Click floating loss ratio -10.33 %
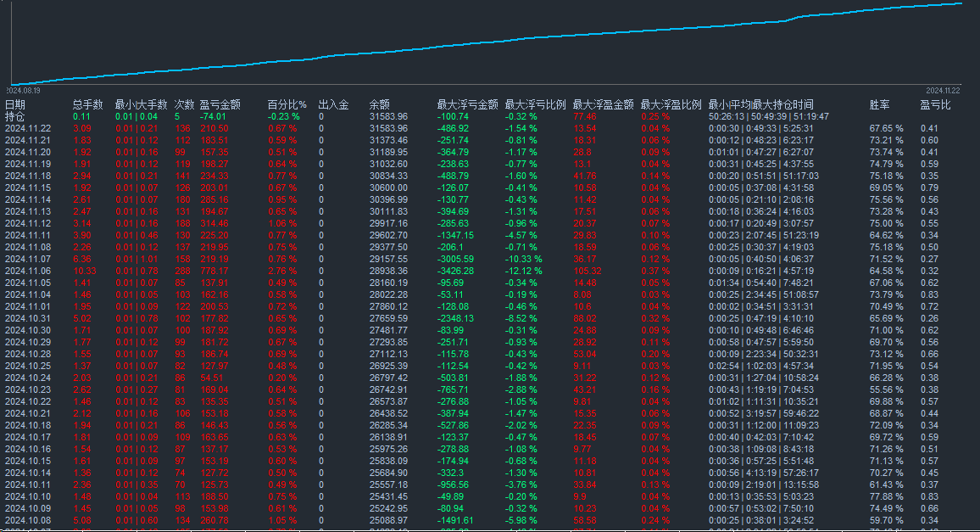 pyautogui.click(x=524, y=259)
